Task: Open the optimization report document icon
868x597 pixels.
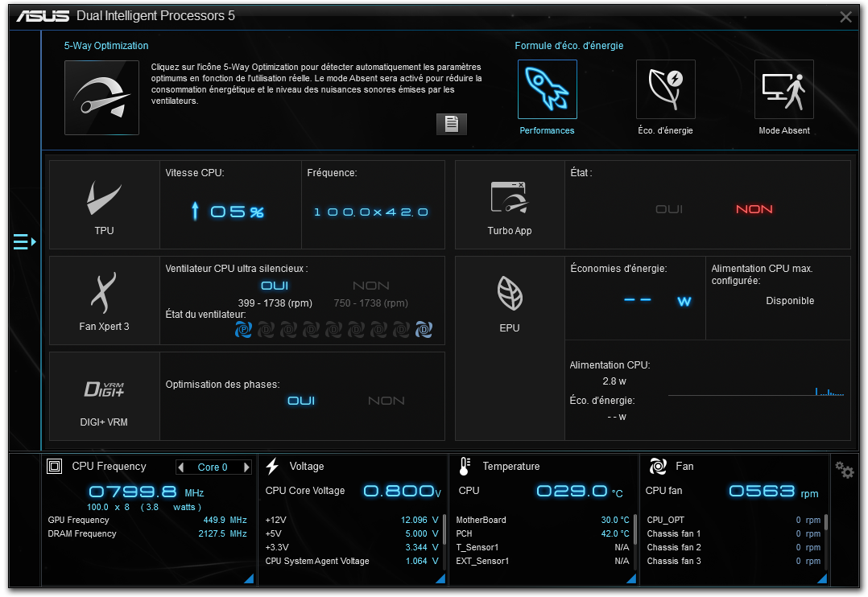Action: (452, 124)
